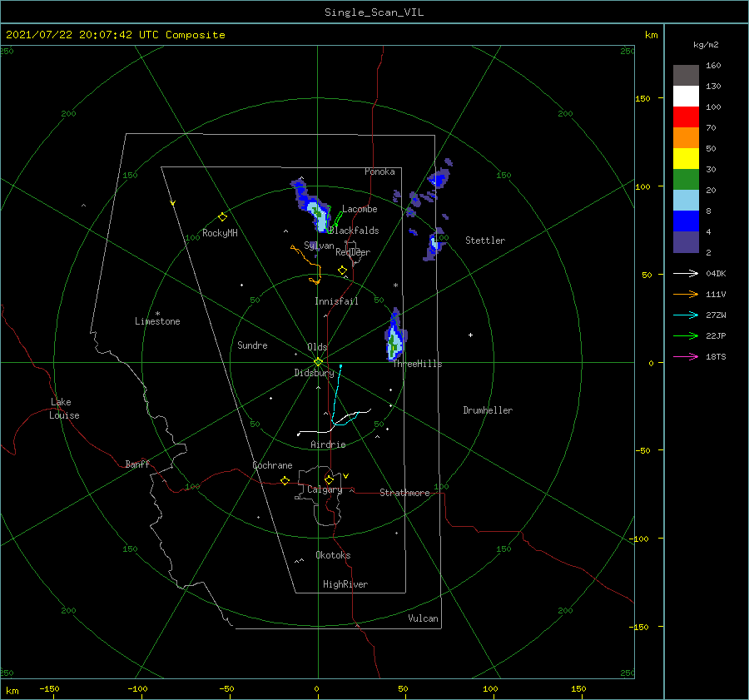Image resolution: width=749 pixels, height=700 pixels.
Task: Click the green 22JP arrow in legend
Action: (x=686, y=336)
